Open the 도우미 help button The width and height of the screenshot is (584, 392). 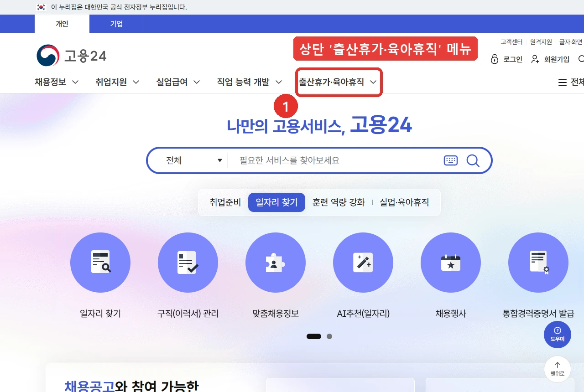pos(558,335)
